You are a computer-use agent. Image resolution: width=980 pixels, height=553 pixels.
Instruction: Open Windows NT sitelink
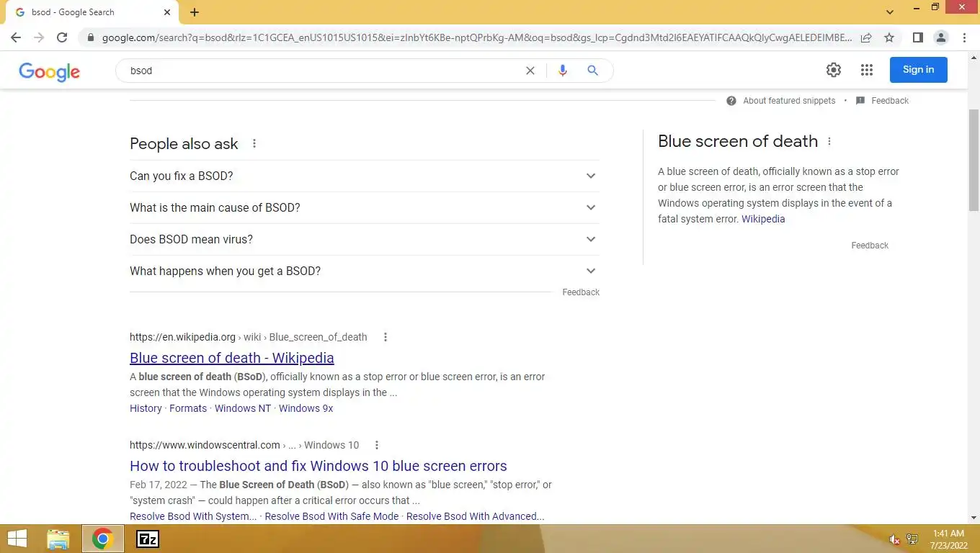click(x=243, y=408)
